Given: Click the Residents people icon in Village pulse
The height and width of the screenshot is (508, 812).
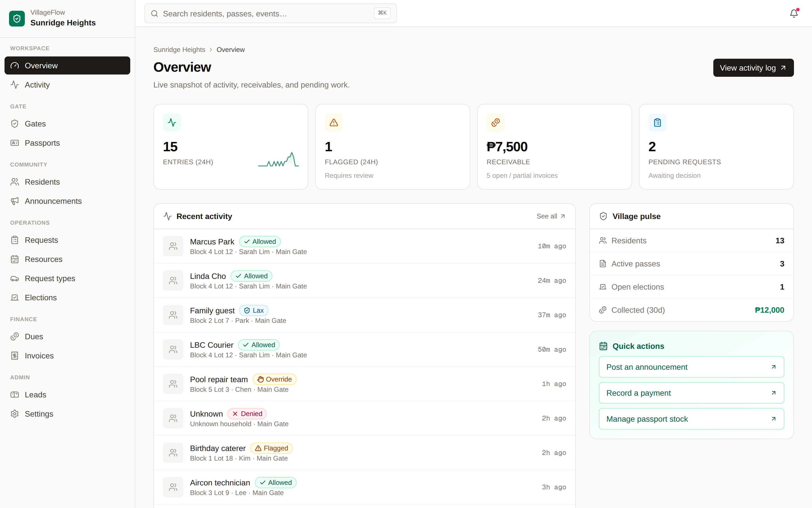Looking at the screenshot, I should click(x=603, y=240).
